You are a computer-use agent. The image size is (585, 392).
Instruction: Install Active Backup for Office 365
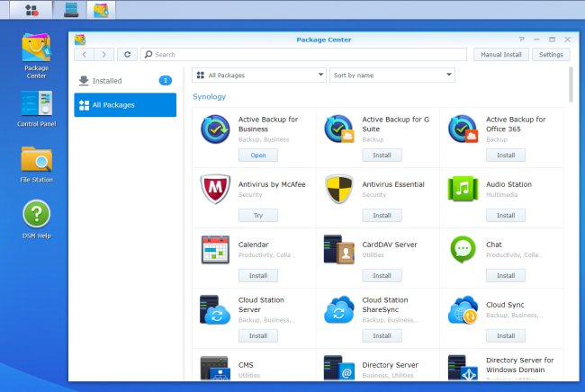point(506,155)
